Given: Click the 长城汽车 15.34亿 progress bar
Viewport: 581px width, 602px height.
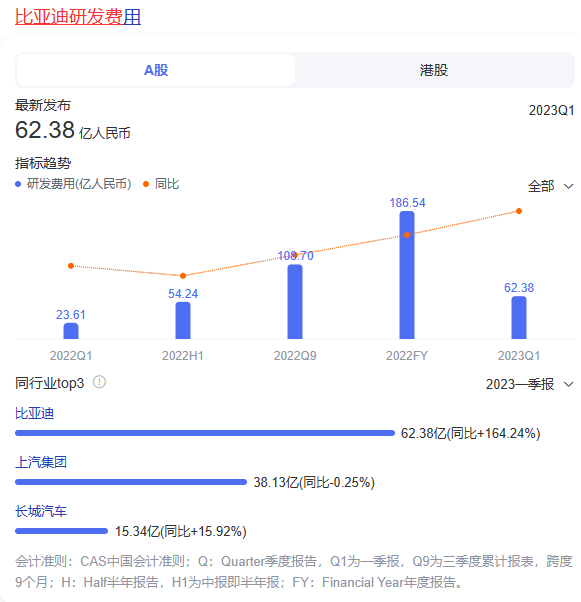Looking at the screenshot, I should tap(61, 531).
